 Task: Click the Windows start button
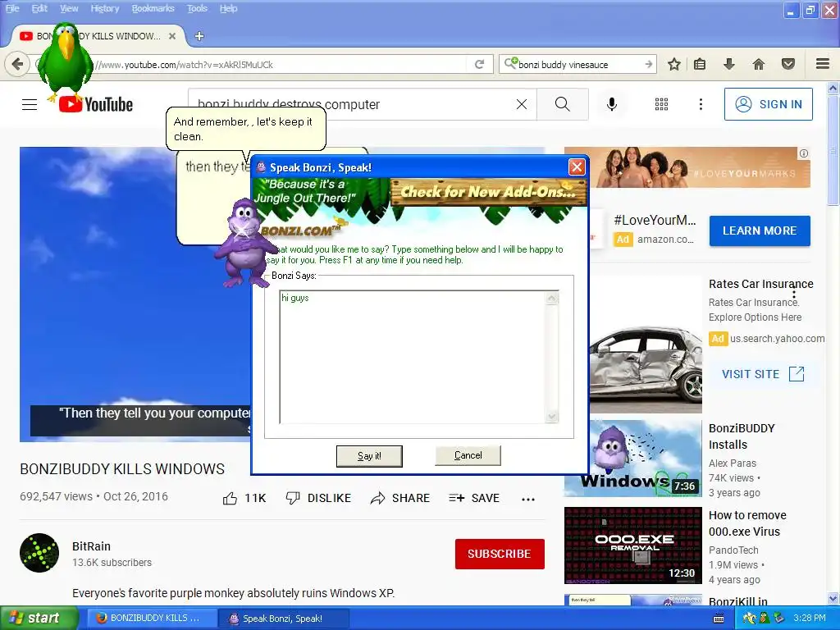(x=39, y=619)
